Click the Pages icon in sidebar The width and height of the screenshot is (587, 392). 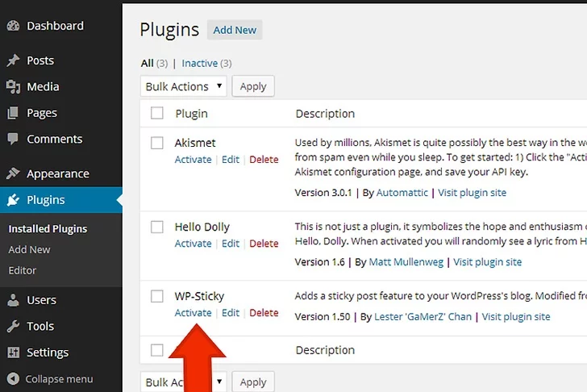click(x=13, y=113)
